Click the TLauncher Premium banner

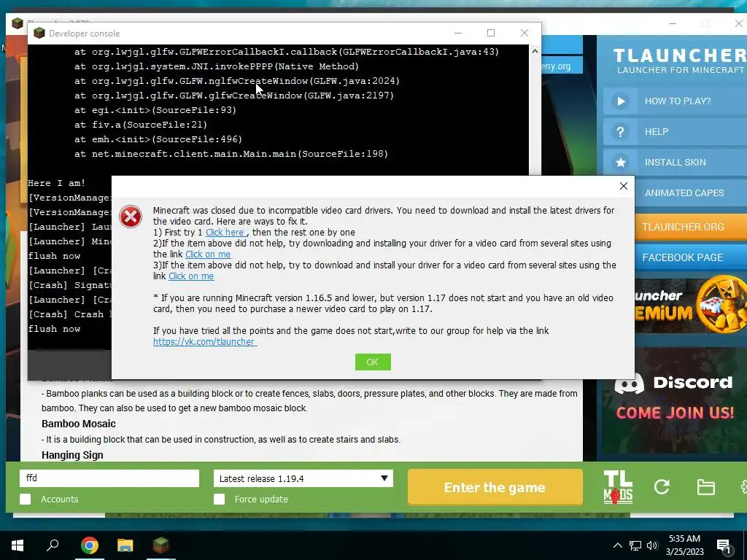click(x=690, y=306)
